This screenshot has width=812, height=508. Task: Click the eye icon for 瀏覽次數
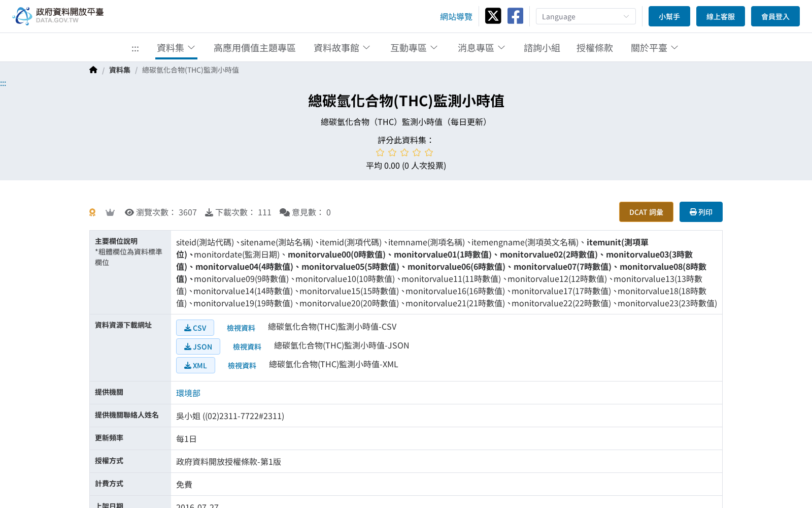(129, 212)
